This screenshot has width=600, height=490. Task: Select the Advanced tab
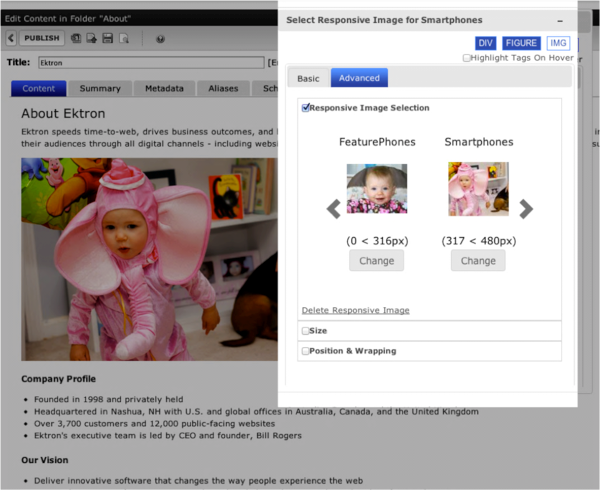click(359, 78)
